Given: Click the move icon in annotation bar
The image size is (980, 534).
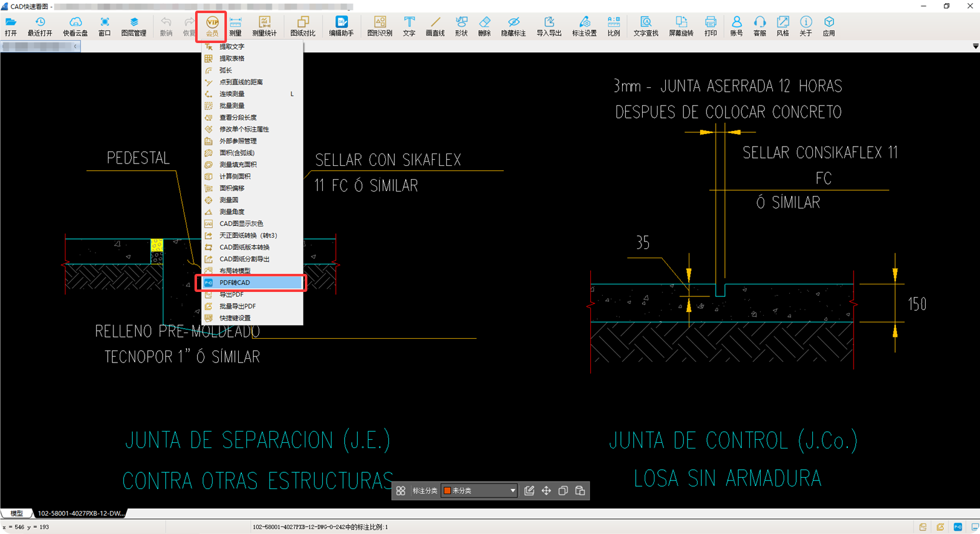Looking at the screenshot, I should pyautogui.click(x=546, y=491).
